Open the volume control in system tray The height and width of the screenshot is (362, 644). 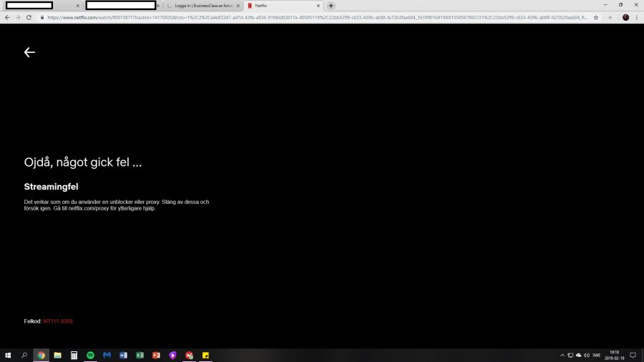coord(586,355)
